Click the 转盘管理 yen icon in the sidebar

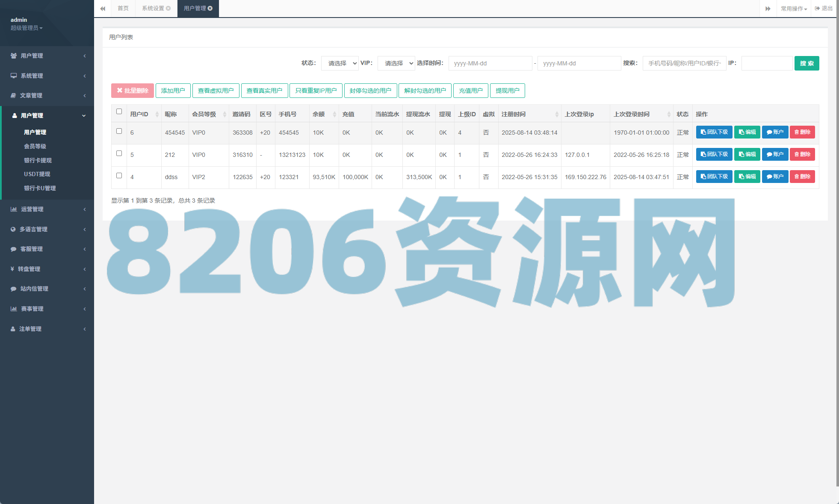(12, 269)
